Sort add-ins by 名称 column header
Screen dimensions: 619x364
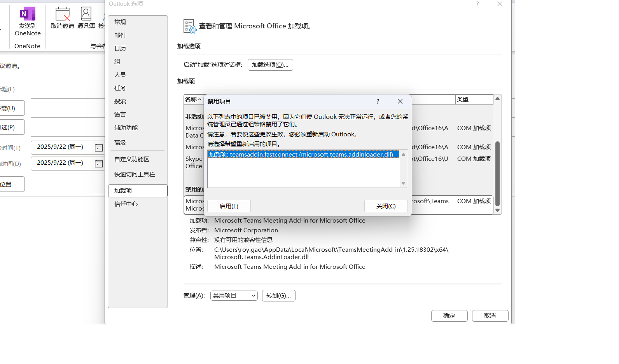[x=193, y=99]
